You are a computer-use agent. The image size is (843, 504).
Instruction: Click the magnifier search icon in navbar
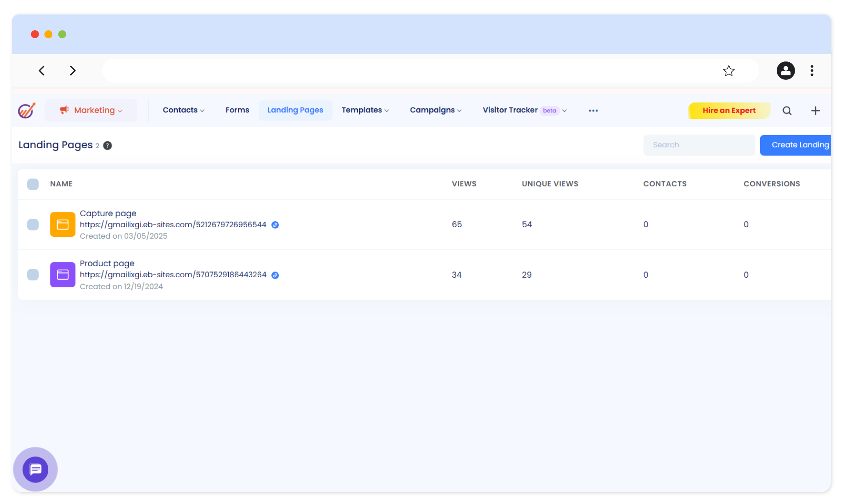(x=787, y=111)
